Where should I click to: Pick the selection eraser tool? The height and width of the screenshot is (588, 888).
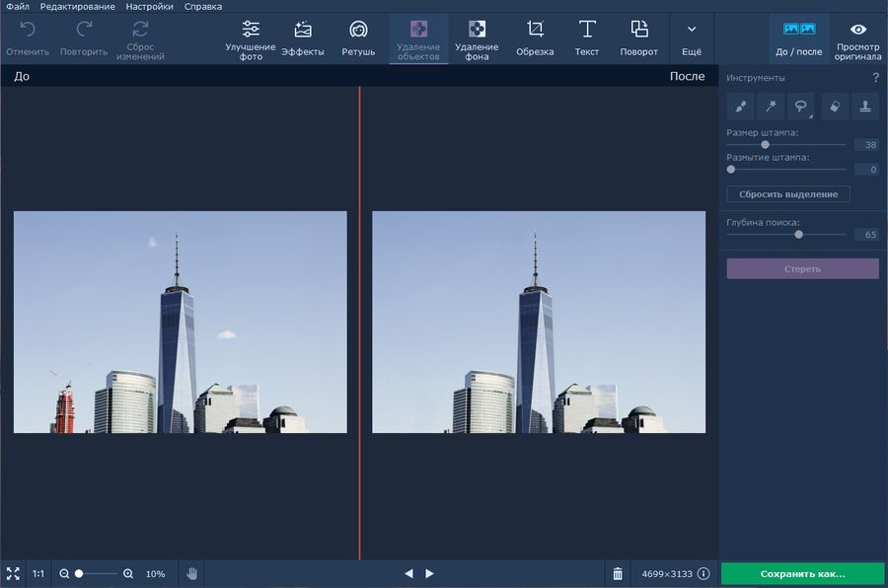834,106
